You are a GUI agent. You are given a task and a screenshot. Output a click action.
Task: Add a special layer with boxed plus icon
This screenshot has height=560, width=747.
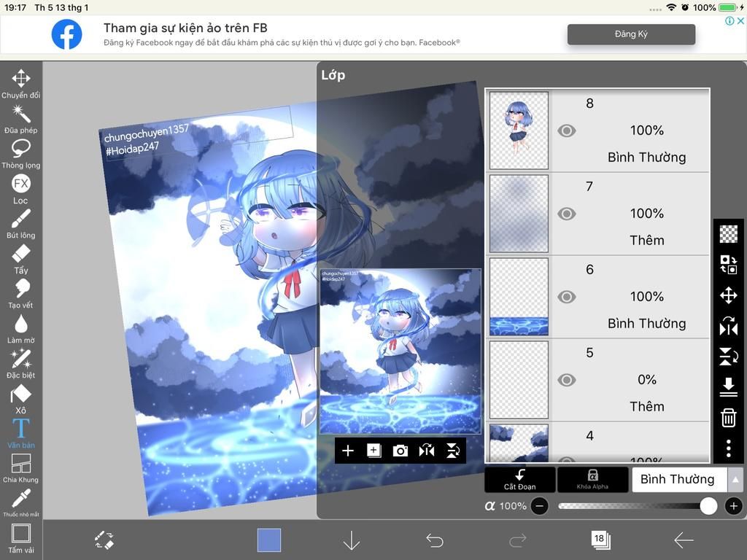374,451
